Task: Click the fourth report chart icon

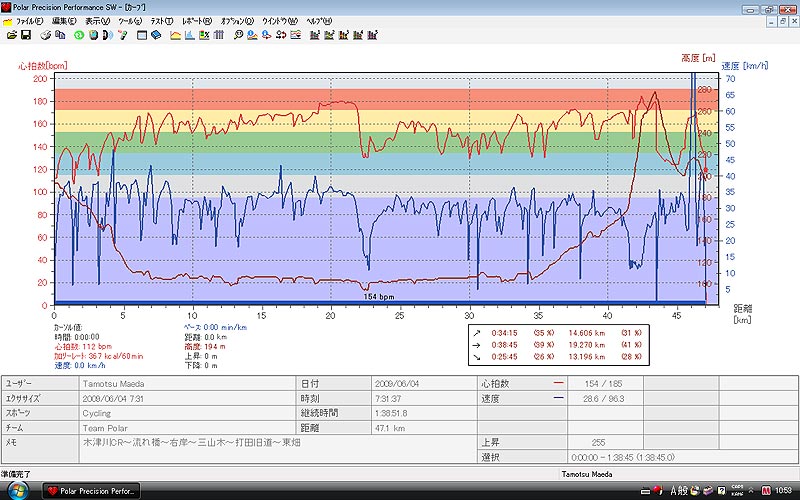Action: click(358, 35)
